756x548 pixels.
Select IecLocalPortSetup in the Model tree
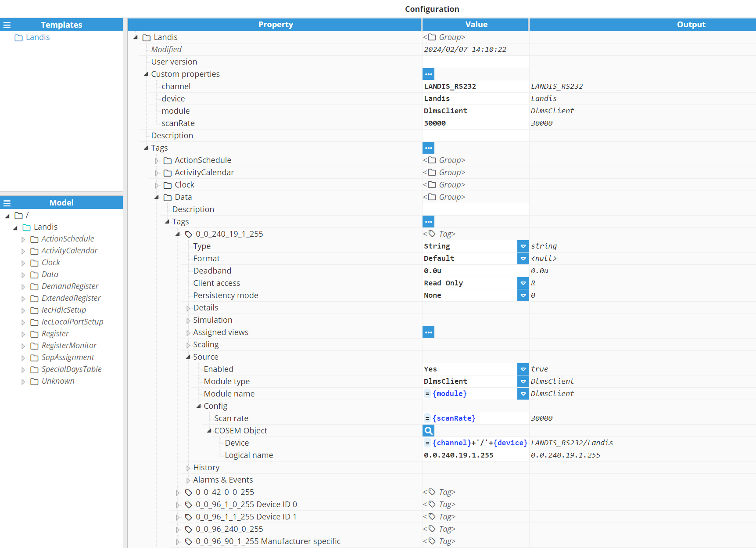[72, 322]
